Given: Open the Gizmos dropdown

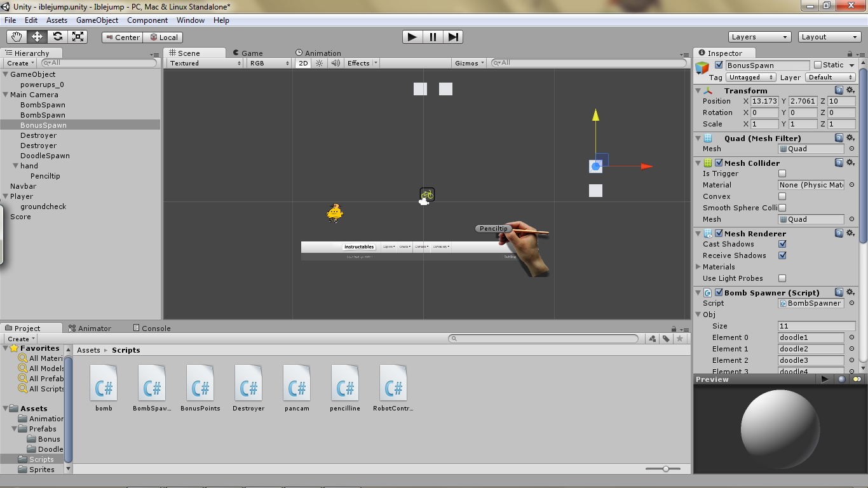Looking at the screenshot, I should pos(470,63).
